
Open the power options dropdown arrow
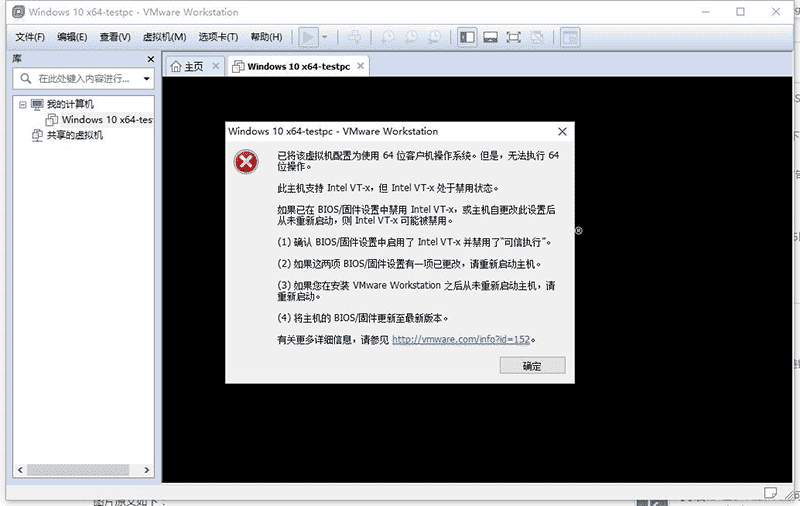324,37
